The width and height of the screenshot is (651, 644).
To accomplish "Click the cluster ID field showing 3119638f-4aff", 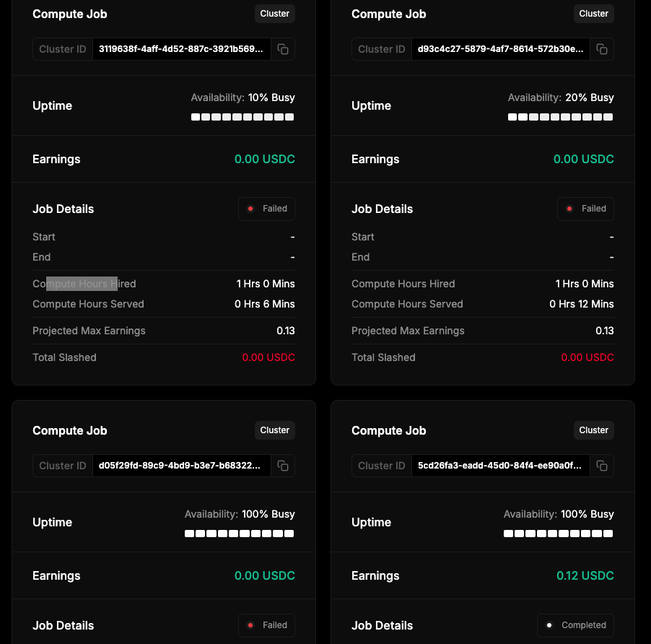I will [181, 49].
